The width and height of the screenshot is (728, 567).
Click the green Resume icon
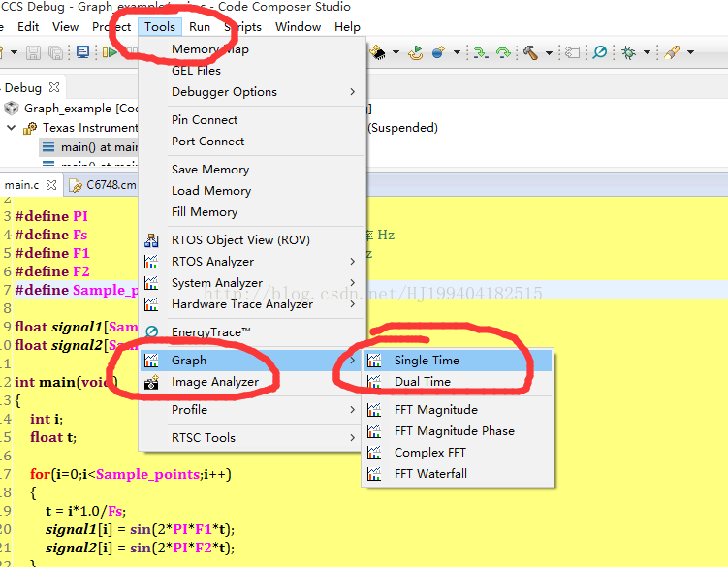point(110,52)
